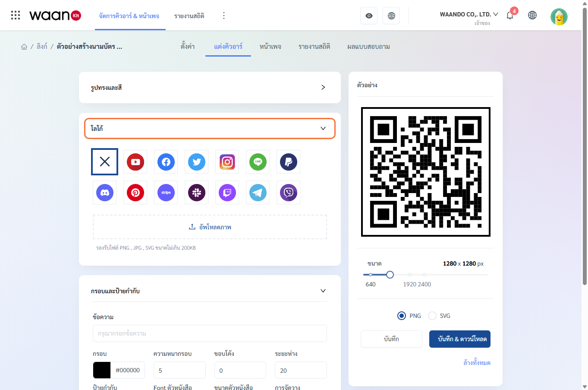Screen dimensions: 588x390
Task: Choose the YouTube logo
Action: tap(135, 162)
